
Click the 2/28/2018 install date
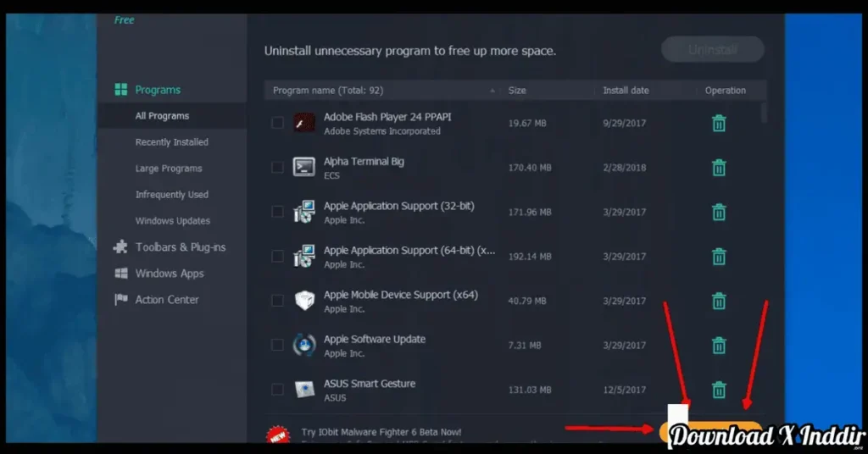pos(625,168)
